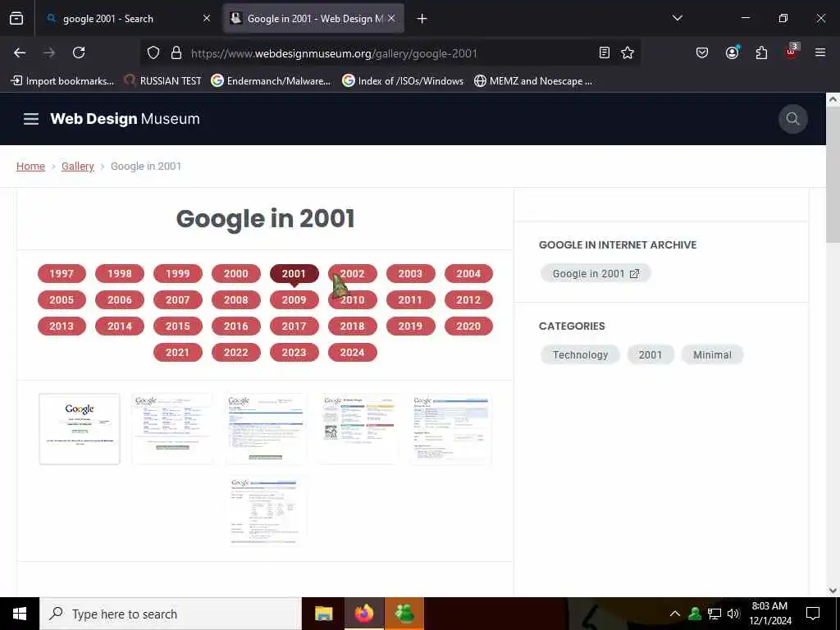Select year 2020 pill
The width and height of the screenshot is (840, 630).
coord(468,326)
